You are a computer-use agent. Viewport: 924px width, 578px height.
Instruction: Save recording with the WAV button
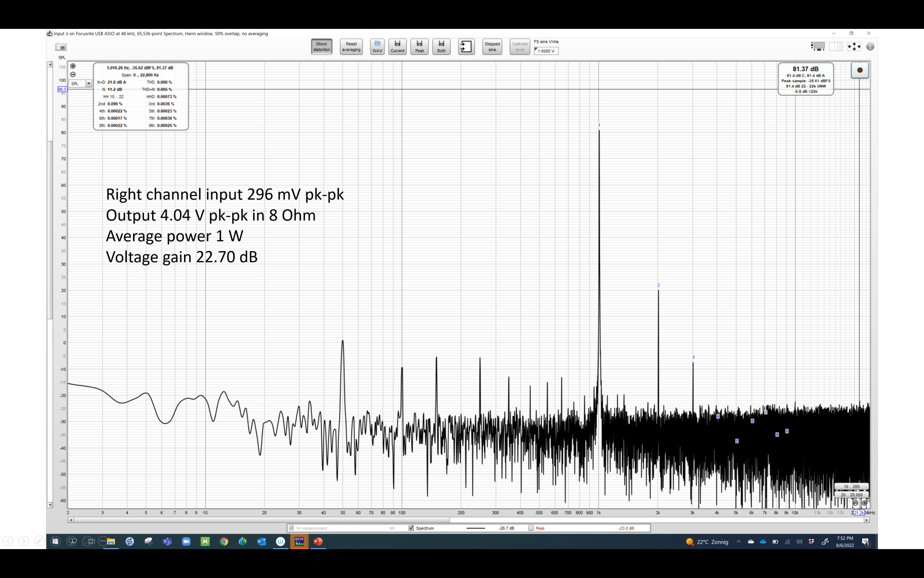tap(377, 47)
